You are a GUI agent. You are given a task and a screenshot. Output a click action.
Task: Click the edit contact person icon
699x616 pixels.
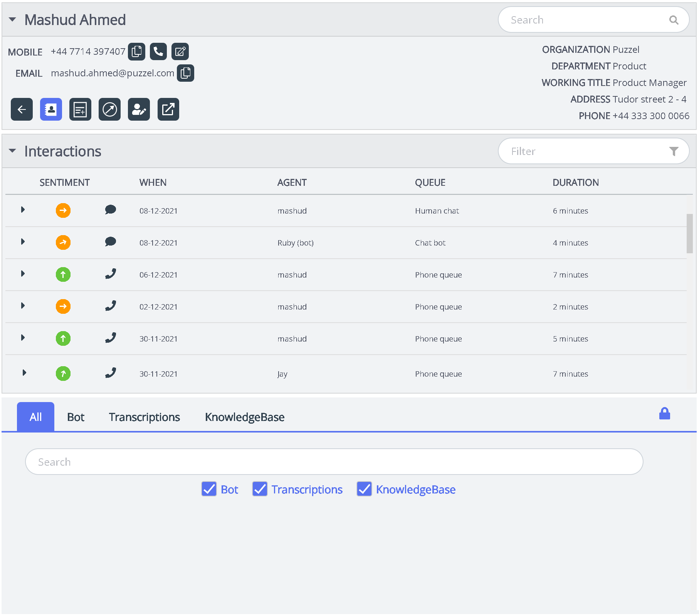coord(139,110)
